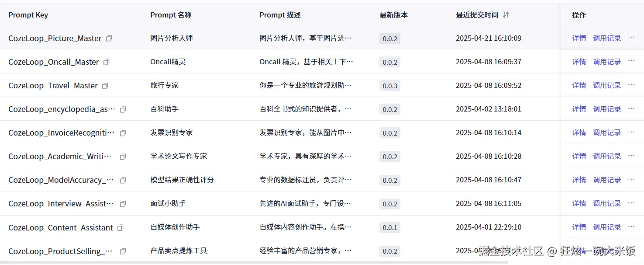
Task: Copy the CozeLoop_Oncall_Master prompt key
Action: click(x=107, y=62)
